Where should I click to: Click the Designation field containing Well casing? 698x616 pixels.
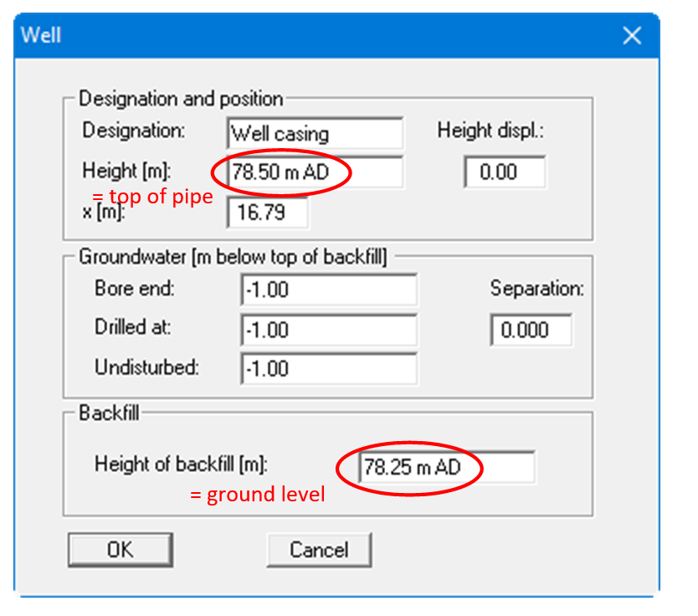point(314,133)
